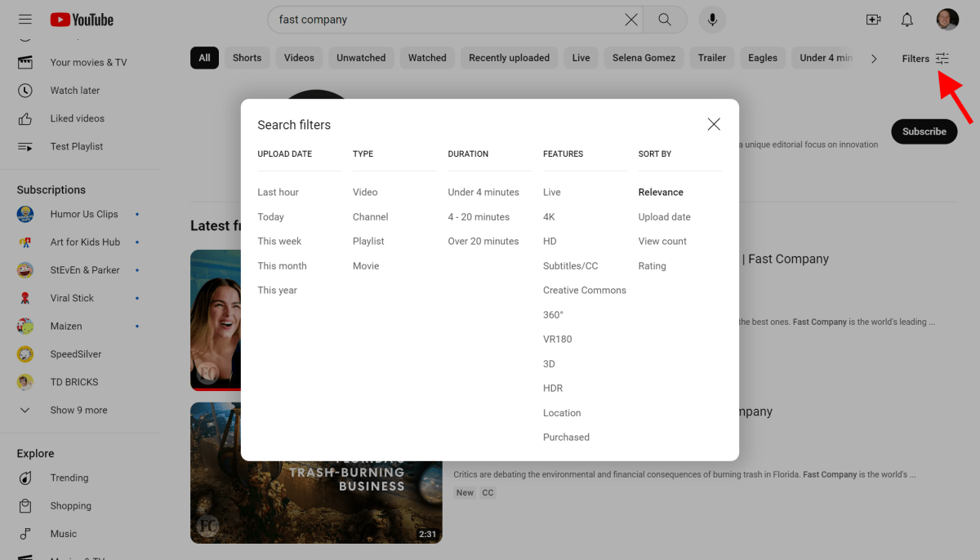
Task: Select the Videos chip
Action: pos(299,58)
